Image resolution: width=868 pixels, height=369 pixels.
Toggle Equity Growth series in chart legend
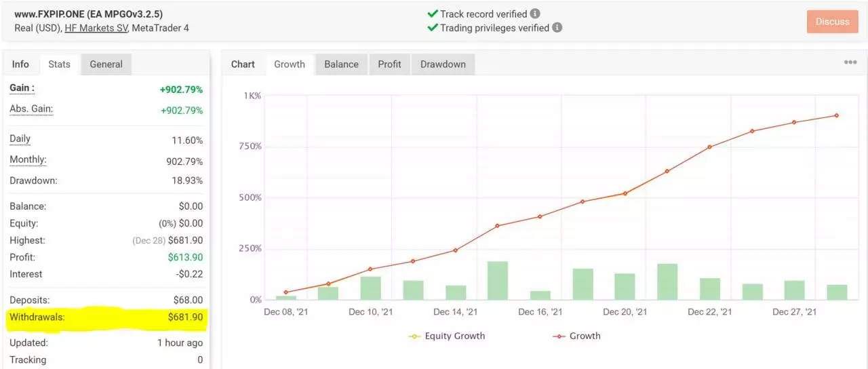pyautogui.click(x=447, y=336)
